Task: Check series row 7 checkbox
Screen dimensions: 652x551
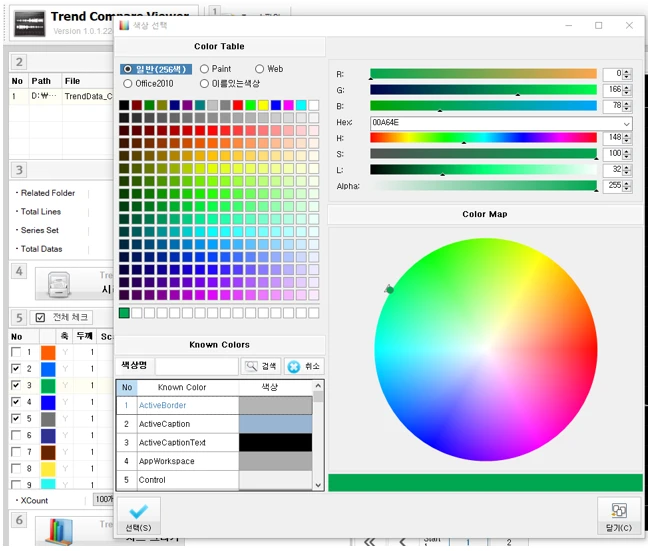Action: pos(16,452)
